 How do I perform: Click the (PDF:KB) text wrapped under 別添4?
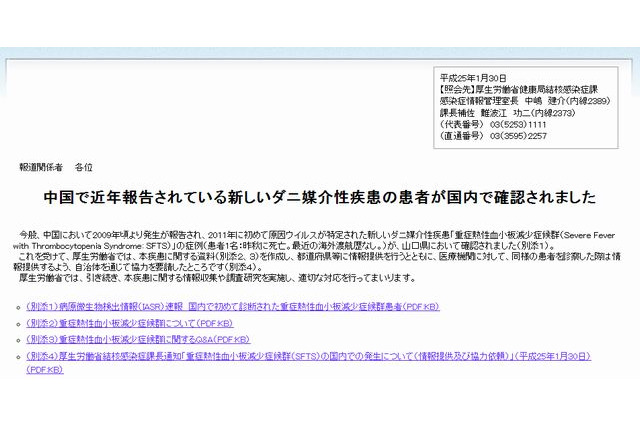pos(45,370)
